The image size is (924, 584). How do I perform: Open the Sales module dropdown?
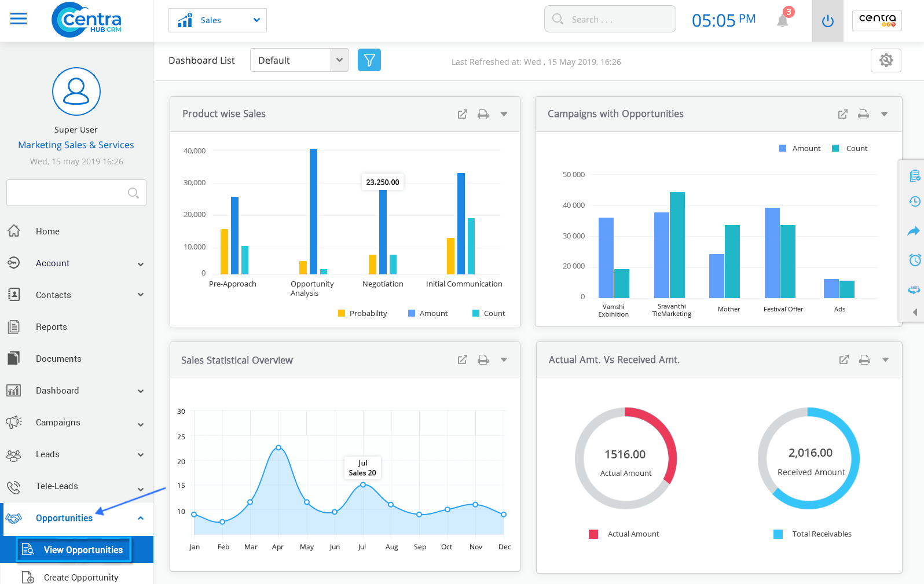coord(218,20)
